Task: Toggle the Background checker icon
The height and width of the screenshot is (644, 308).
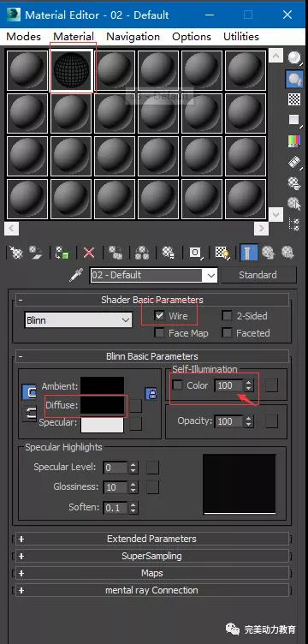Action: tap(294, 99)
